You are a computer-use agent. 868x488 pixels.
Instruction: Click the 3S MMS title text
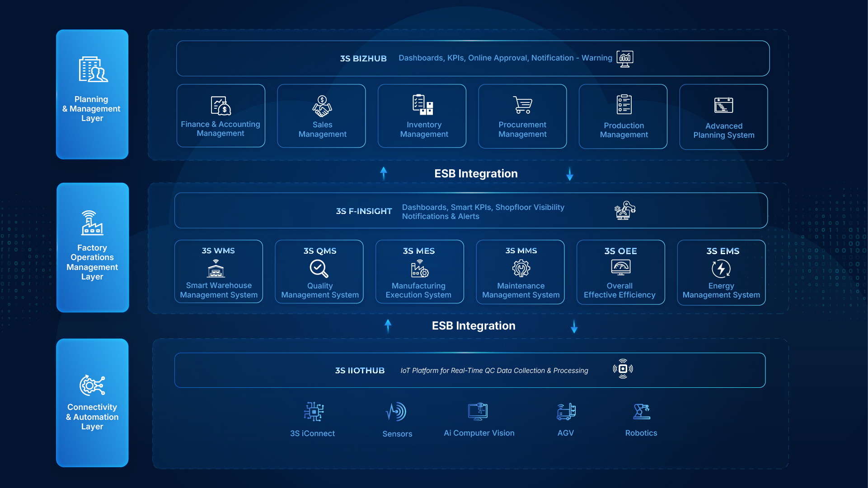coord(521,251)
